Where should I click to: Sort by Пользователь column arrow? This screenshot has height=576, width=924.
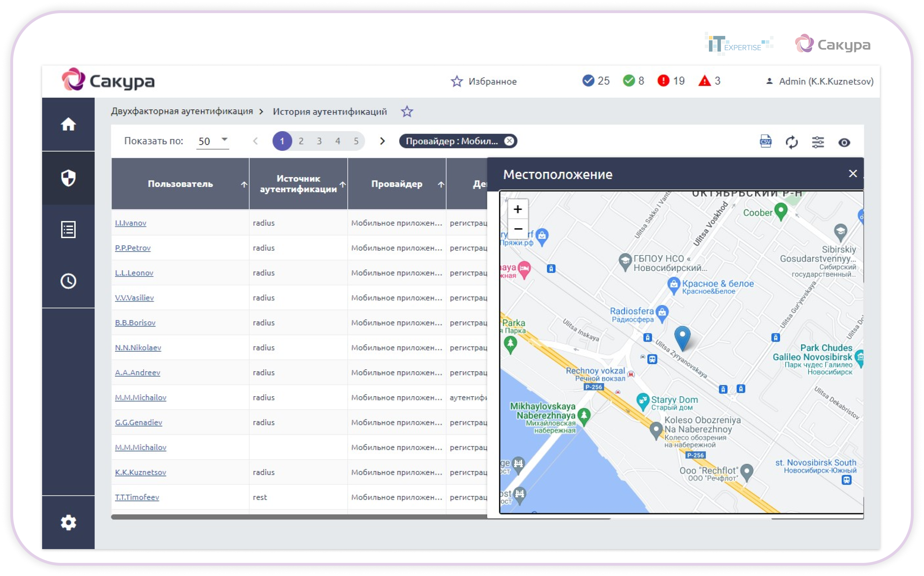click(x=244, y=184)
